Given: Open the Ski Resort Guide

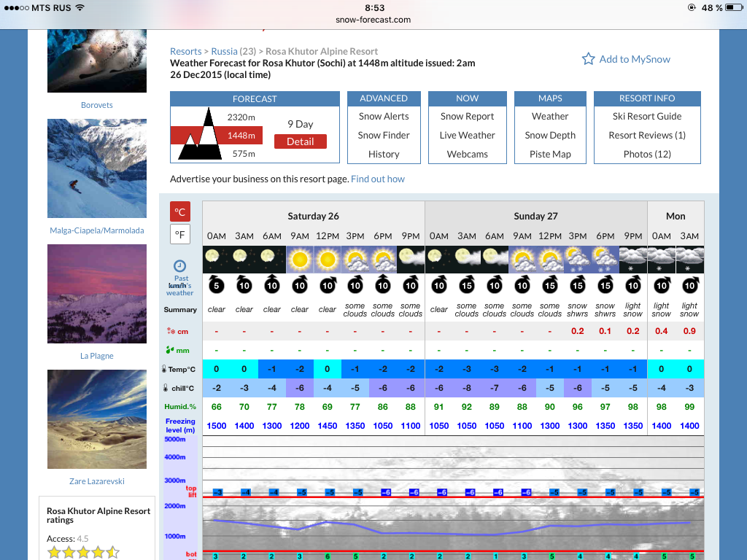Looking at the screenshot, I should [x=647, y=116].
